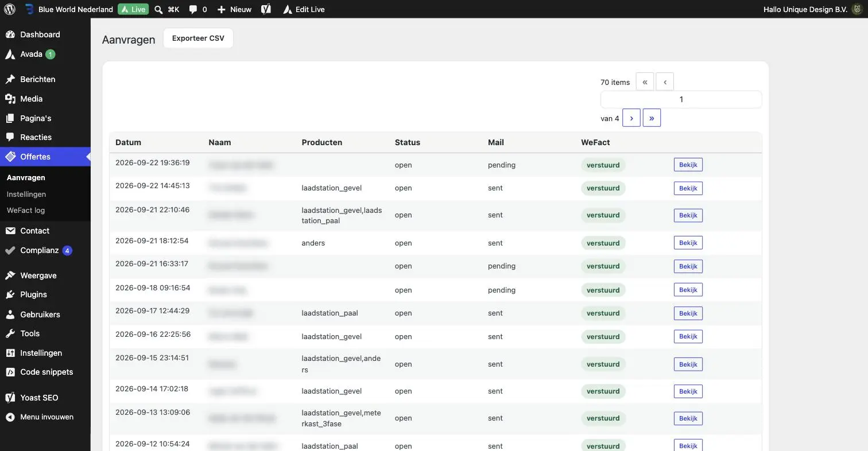Open the search magnifier icon
The image size is (868, 451).
click(x=158, y=9)
